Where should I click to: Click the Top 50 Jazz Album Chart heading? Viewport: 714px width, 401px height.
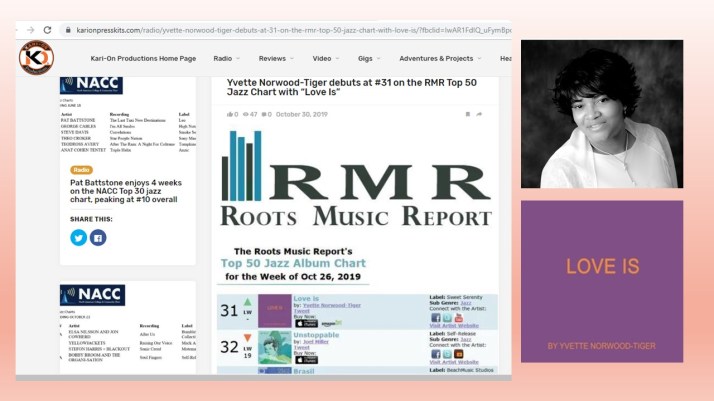click(293, 263)
